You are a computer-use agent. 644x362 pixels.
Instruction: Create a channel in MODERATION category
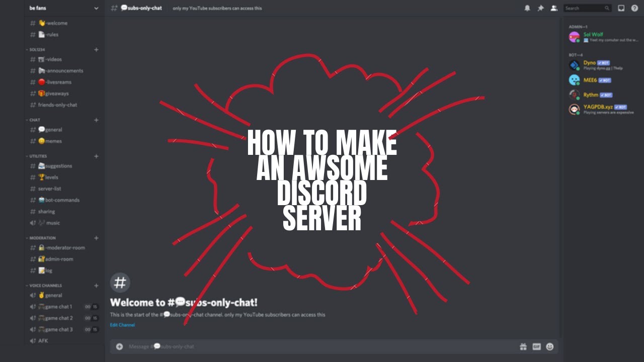[96, 238]
